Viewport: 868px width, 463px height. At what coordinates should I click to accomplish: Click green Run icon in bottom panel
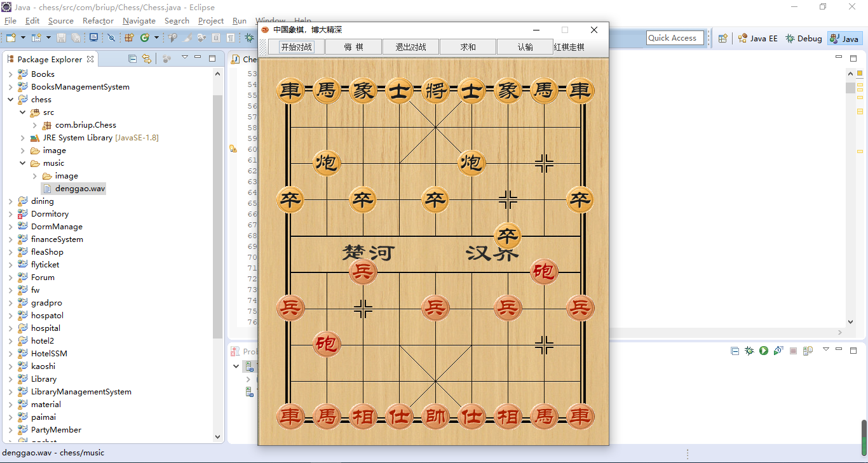coord(764,351)
